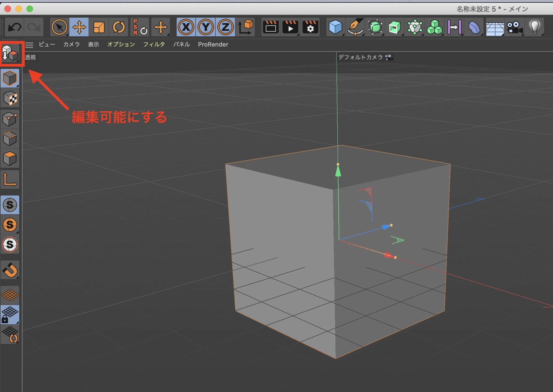
Task: Click the Undo arrow
Action: point(14,27)
